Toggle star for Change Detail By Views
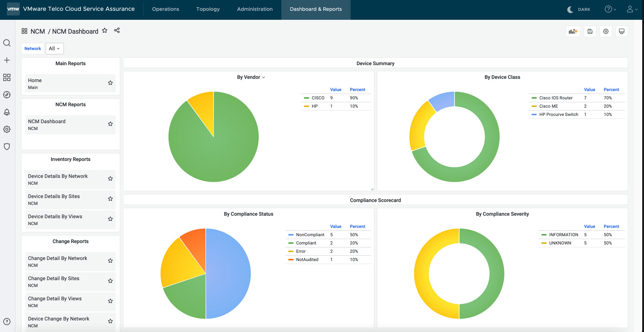 click(110, 301)
